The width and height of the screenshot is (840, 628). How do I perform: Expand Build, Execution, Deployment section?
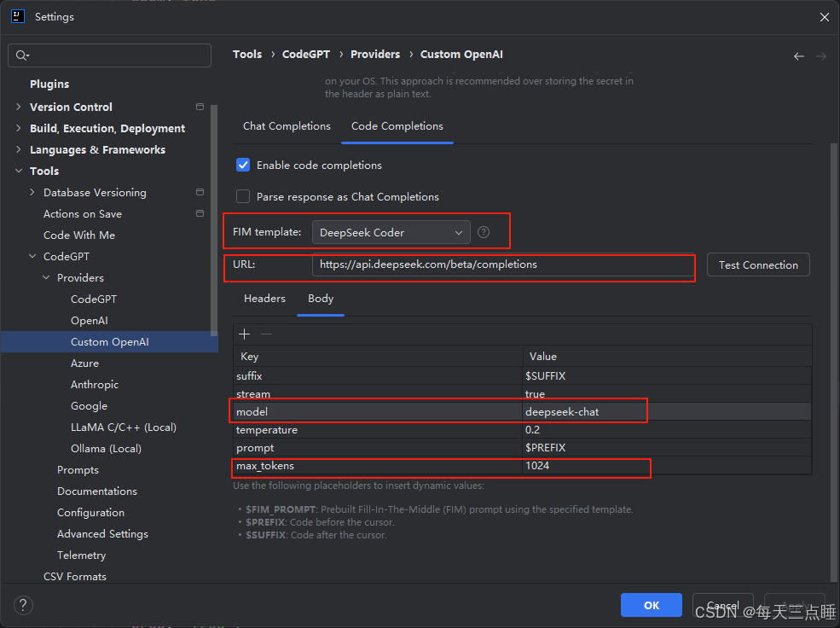pos(19,128)
